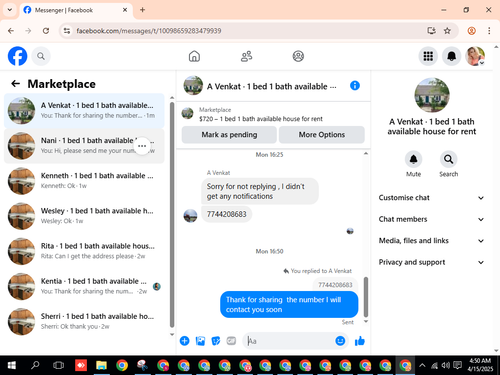Viewport: 500px width, 375px height.
Task: Open the Facebook menu grid icon
Action: (x=428, y=56)
